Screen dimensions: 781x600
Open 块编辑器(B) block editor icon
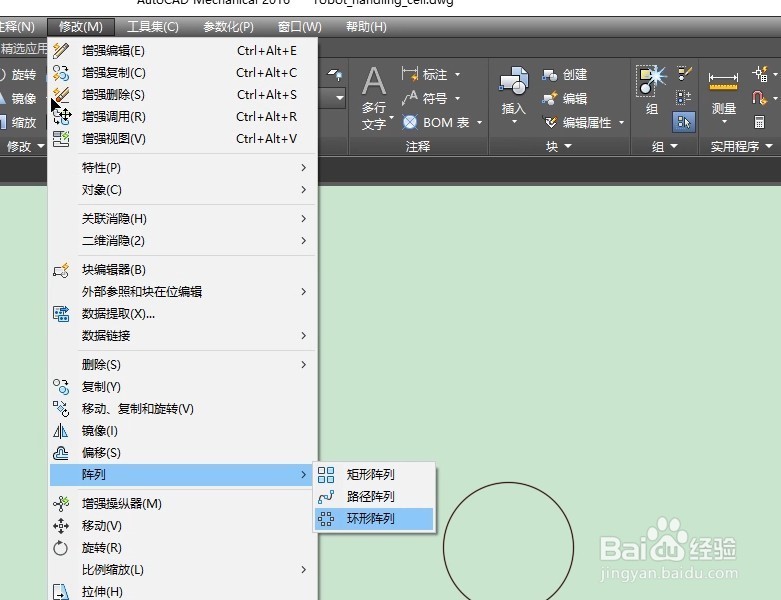click(x=61, y=270)
